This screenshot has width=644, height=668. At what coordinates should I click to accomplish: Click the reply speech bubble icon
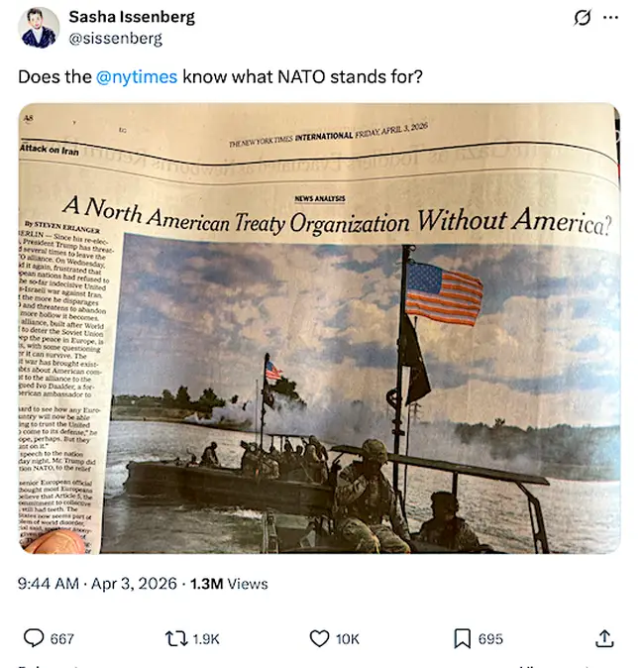[x=33, y=638]
